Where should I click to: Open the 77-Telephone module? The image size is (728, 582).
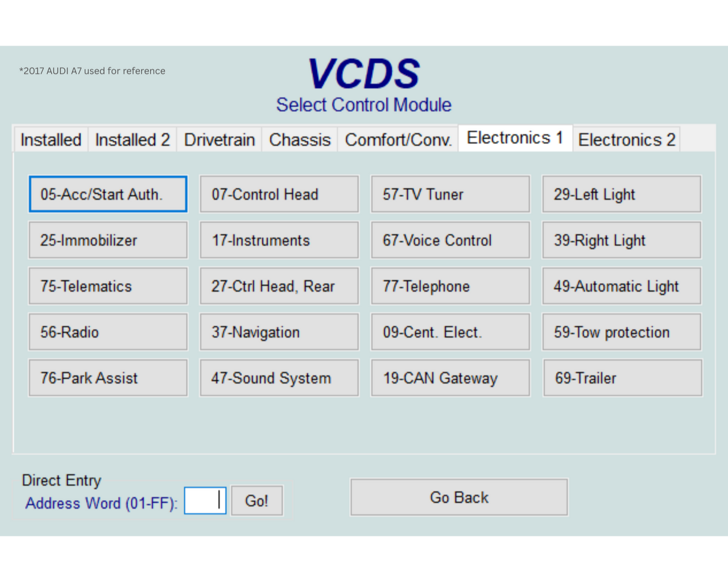pyautogui.click(x=450, y=286)
